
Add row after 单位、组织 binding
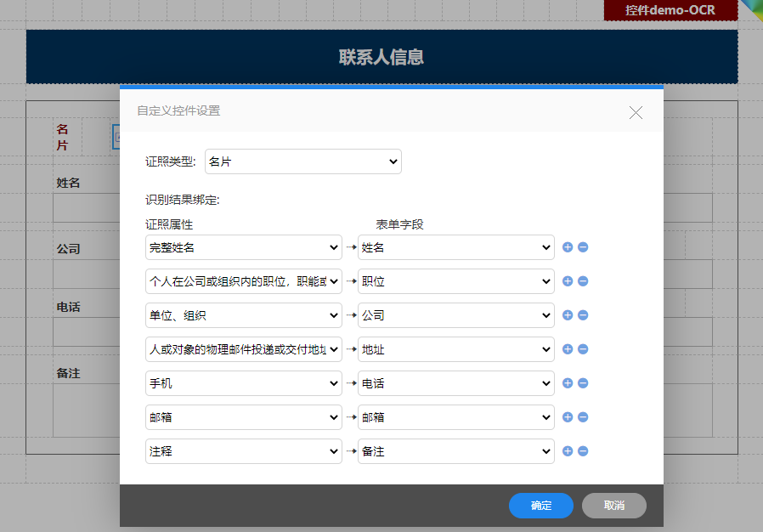(x=568, y=315)
